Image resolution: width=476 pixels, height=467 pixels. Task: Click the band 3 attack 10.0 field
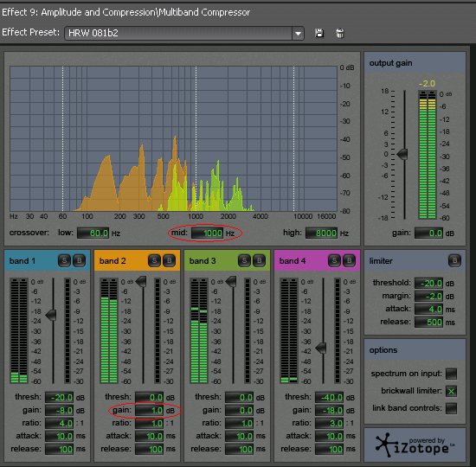pos(239,436)
